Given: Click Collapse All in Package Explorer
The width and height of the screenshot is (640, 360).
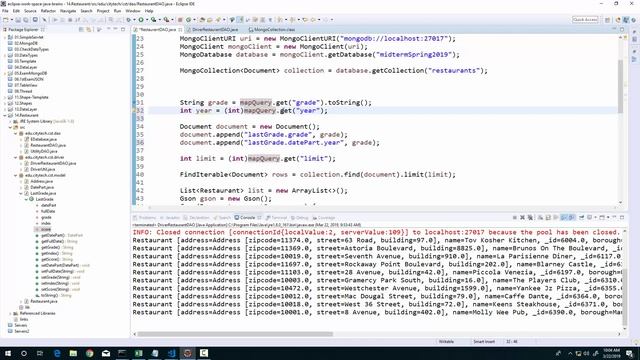Looking at the screenshot, I should (x=81, y=29).
